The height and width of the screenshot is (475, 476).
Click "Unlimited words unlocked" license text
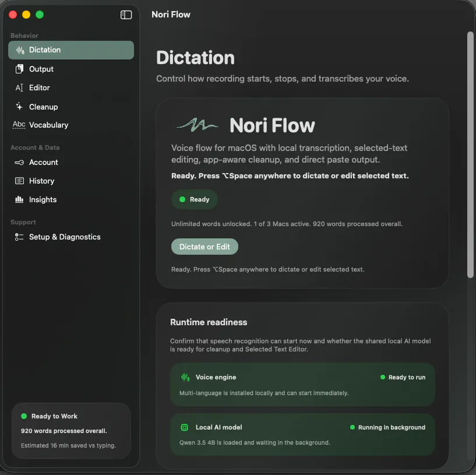(x=287, y=224)
